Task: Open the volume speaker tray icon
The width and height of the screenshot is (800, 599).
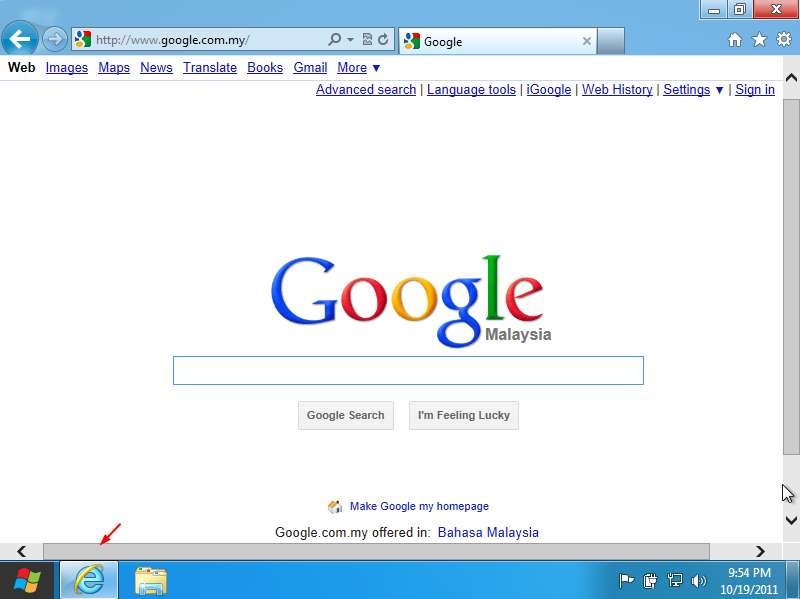Action: point(698,580)
